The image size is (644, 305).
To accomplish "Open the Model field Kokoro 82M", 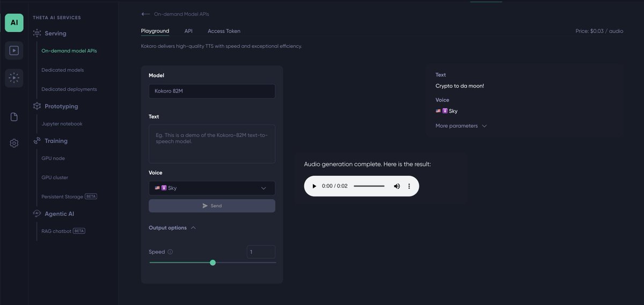I will tap(212, 91).
